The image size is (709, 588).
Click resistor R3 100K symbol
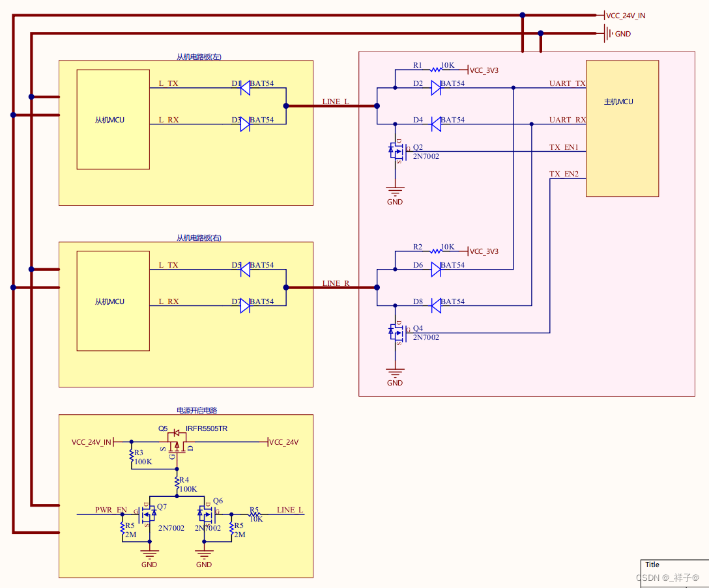[x=132, y=456]
